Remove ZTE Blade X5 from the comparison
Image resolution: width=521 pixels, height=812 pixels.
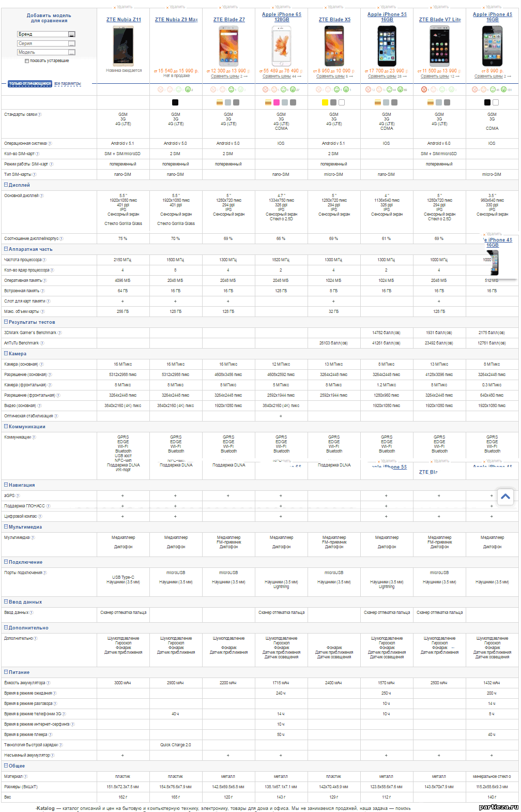334,7
